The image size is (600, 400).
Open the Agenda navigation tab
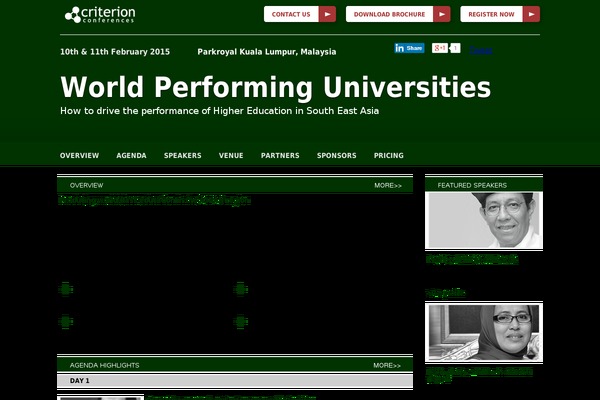click(131, 155)
